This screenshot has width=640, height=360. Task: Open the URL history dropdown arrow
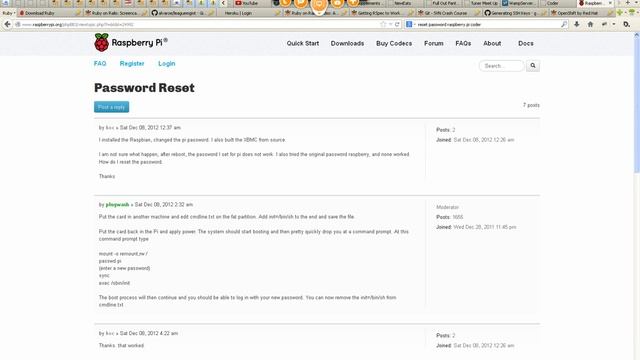point(390,24)
